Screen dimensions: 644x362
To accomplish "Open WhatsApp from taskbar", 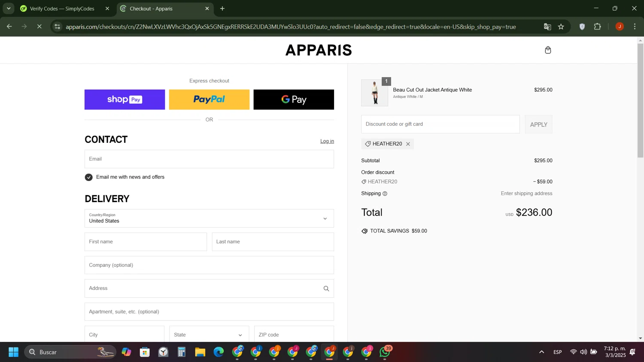I will point(385,352).
